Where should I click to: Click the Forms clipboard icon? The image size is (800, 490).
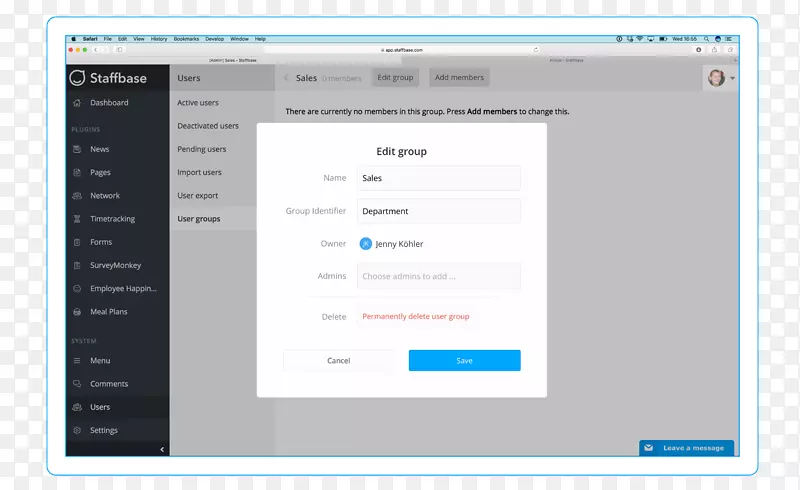point(77,242)
